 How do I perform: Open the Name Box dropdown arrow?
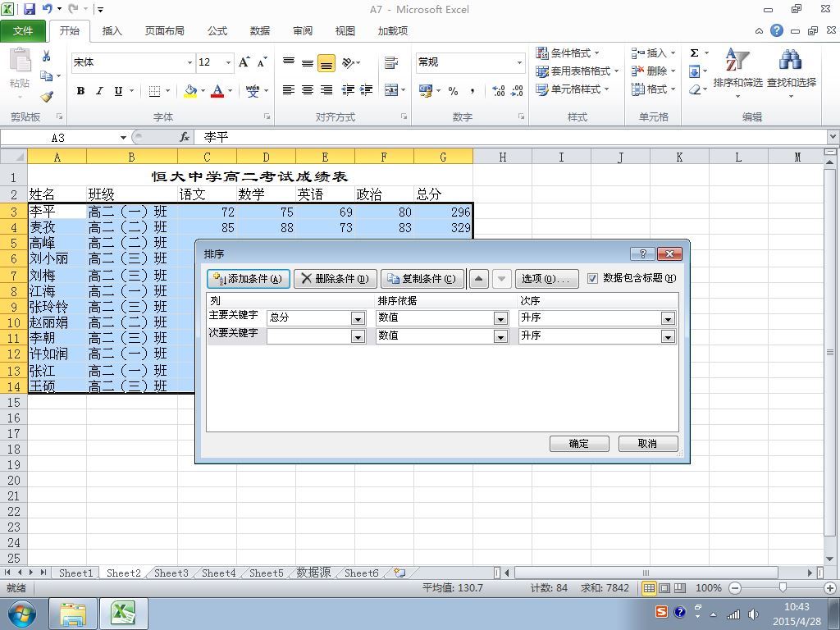click(x=123, y=138)
